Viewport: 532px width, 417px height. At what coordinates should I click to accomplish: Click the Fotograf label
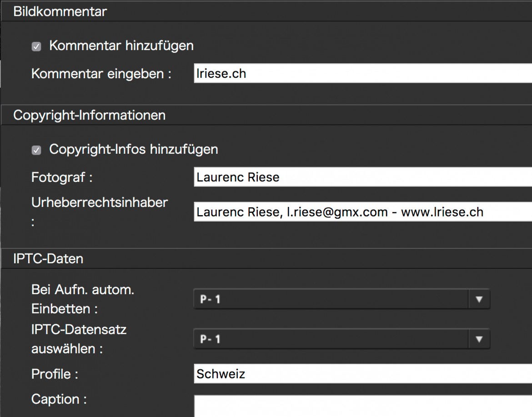62,177
